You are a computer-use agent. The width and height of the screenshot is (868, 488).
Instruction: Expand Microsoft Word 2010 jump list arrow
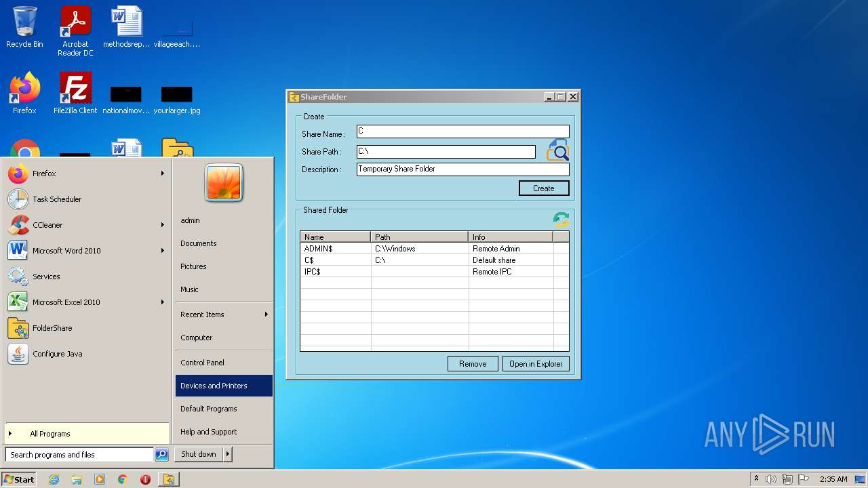tap(163, 251)
